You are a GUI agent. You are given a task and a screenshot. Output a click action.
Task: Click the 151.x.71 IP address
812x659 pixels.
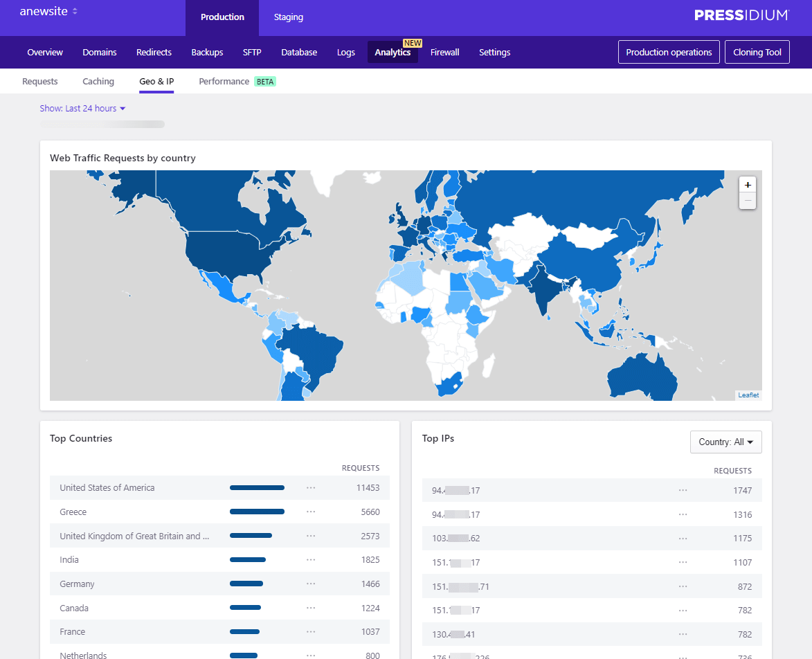[460, 586]
